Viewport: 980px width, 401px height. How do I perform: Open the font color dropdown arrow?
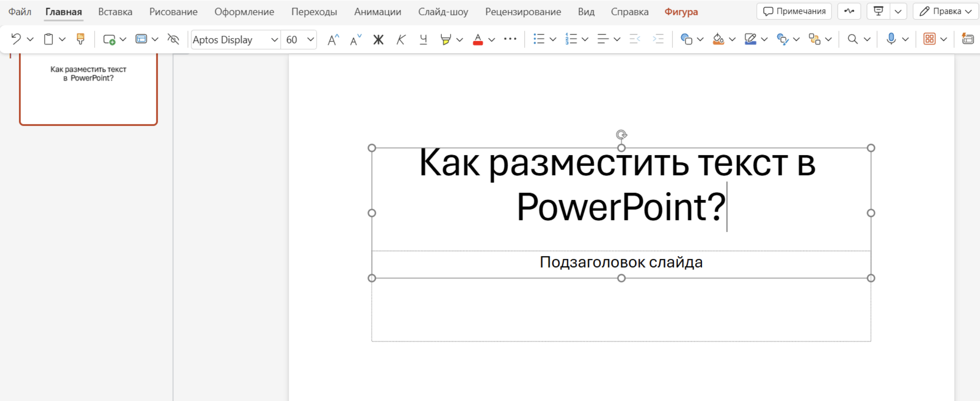tap(491, 39)
